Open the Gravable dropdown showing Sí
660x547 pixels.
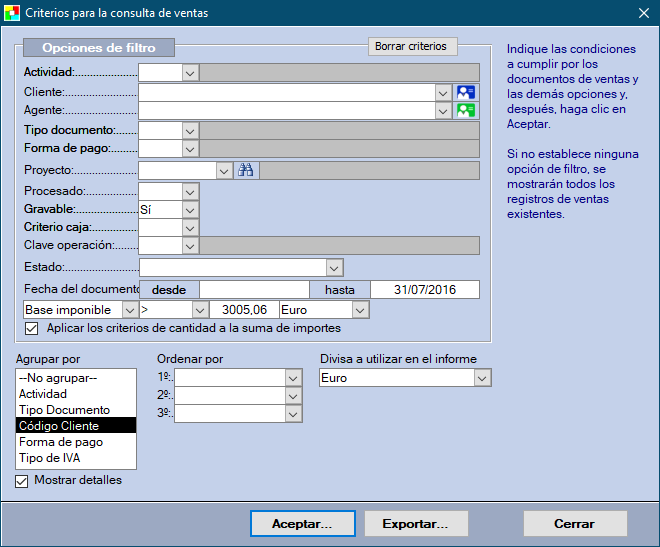189,210
